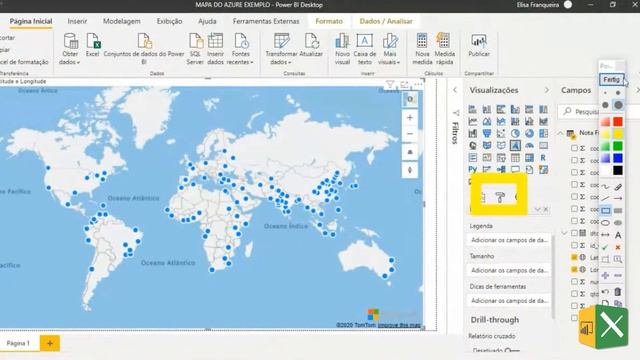This screenshot has width=640, height=360.
Task: Uncheck the Longitude field checkbox
Action: tap(574, 269)
